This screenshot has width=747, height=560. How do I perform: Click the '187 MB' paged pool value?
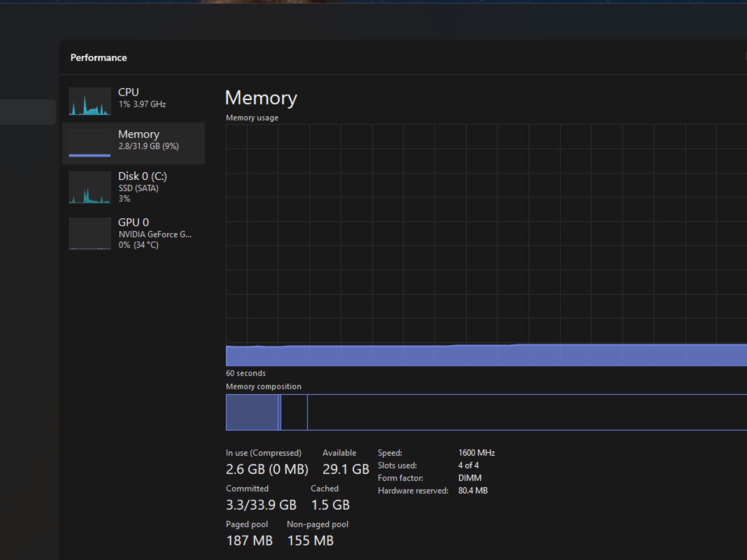(x=249, y=541)
